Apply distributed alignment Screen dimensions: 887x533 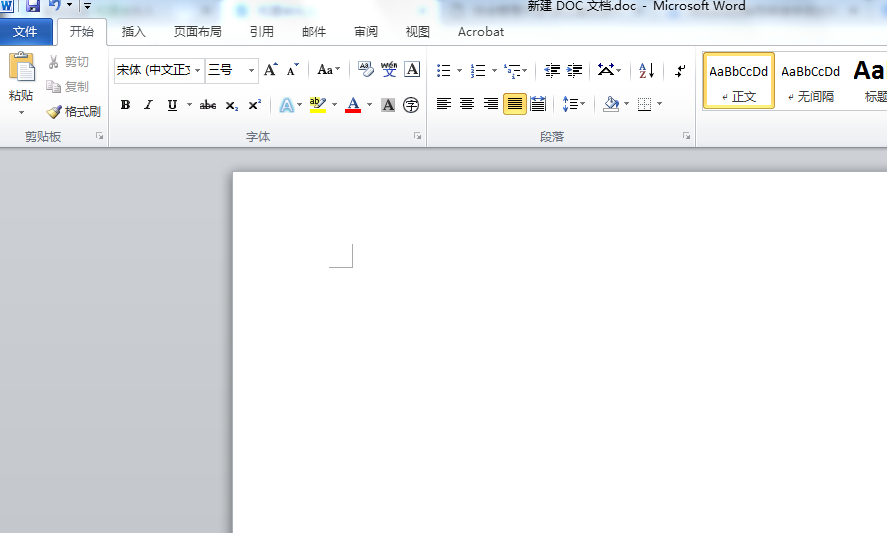tap(538, 104)
